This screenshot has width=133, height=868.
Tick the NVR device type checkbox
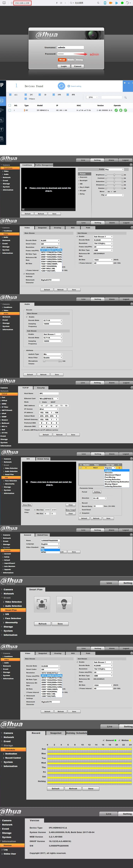click(x=68, y=95)
